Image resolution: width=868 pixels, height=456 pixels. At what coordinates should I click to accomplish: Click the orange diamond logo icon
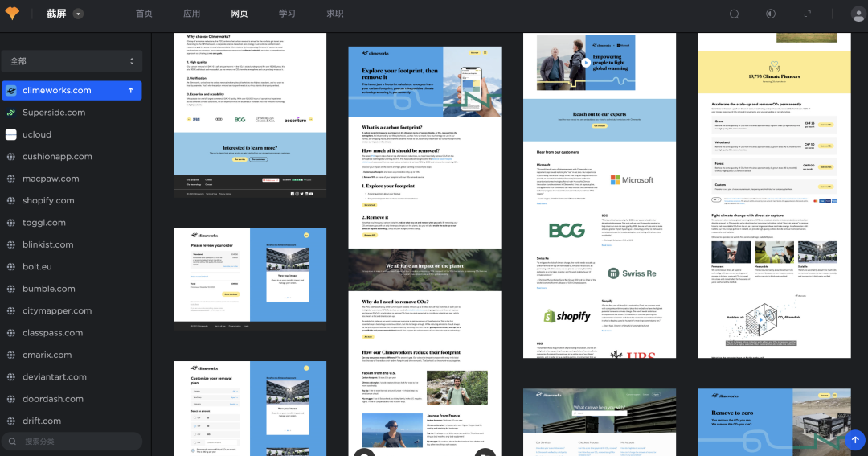(x=12, y=14)
